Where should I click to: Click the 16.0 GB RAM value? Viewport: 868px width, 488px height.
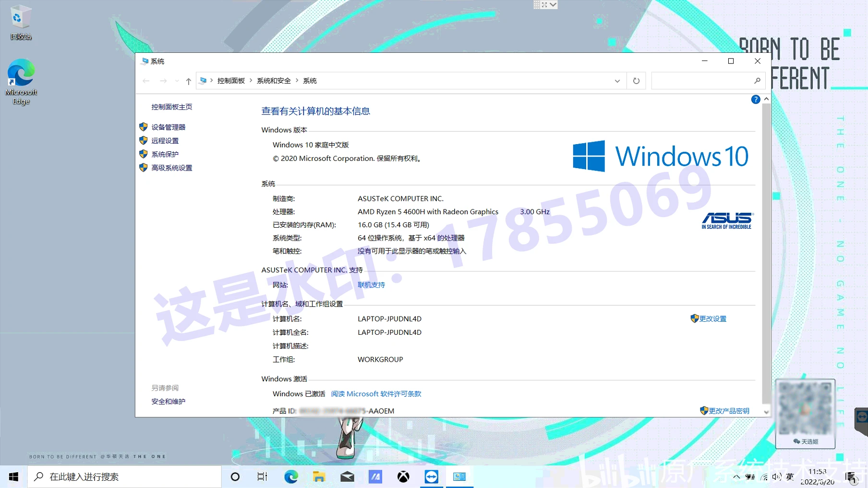click(x=393, y=225)
